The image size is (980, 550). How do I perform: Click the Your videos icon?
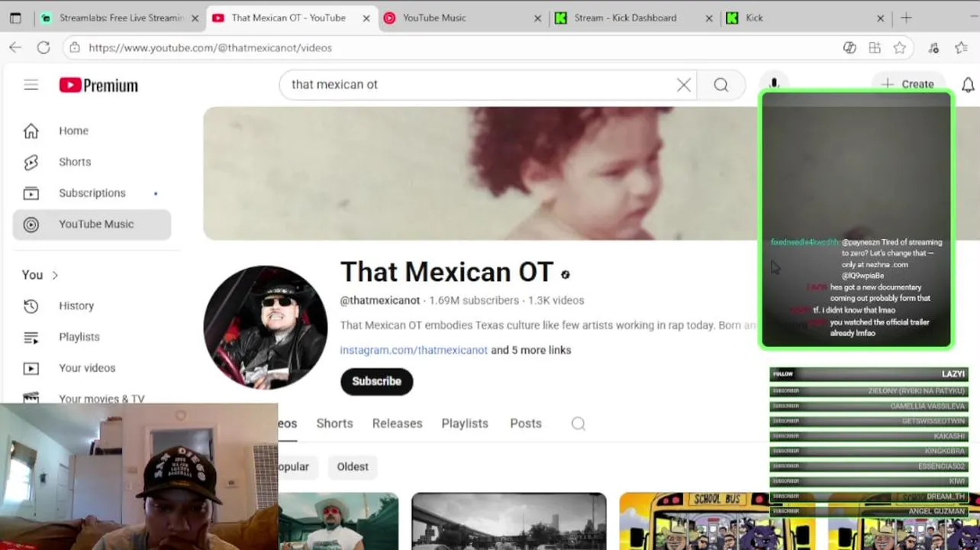[x=31, y=368]
